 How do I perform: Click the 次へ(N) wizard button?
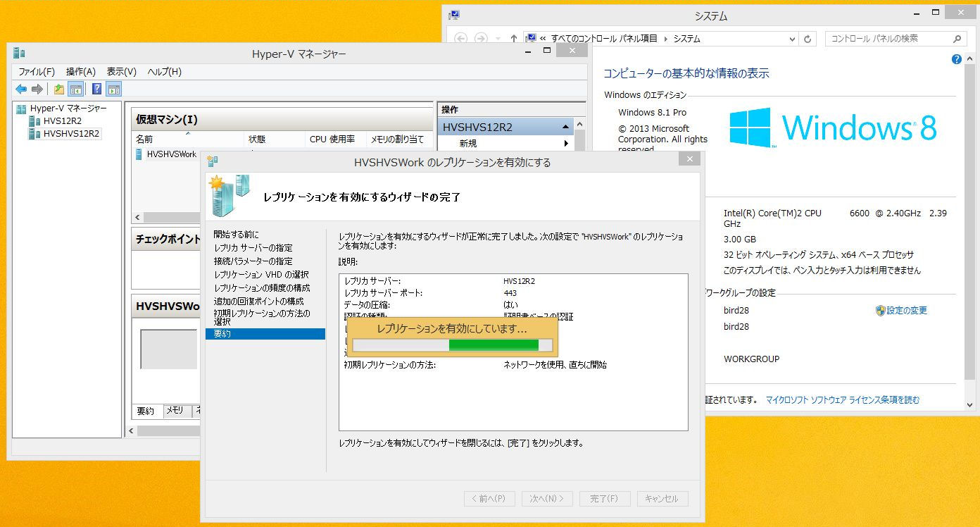tap(547, 498)
